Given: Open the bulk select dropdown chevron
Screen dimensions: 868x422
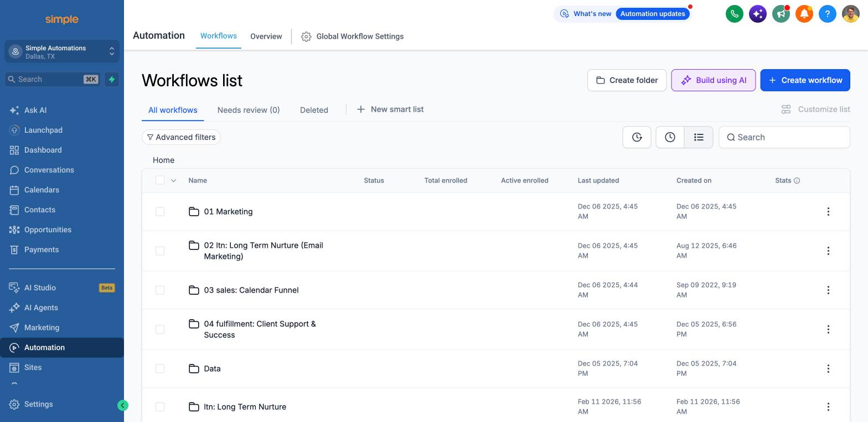Looking at the screenshot, I should point(173,180).
